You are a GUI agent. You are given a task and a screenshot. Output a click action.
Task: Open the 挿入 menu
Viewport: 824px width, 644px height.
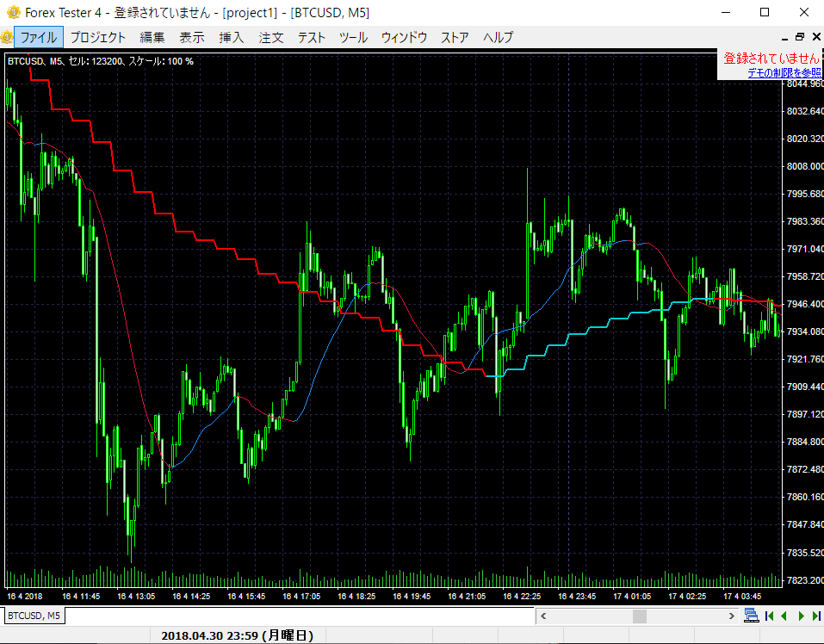[x=232, y=37]
